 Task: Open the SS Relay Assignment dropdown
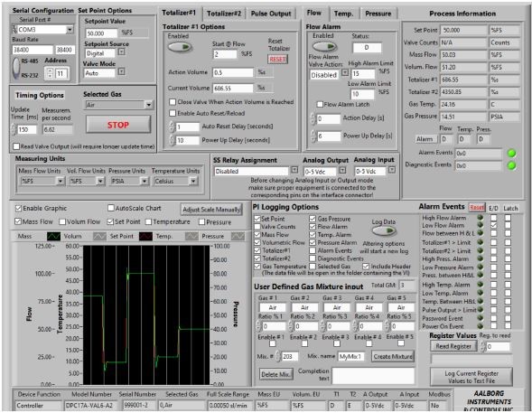pyautogui.click(x=294, y=170)
